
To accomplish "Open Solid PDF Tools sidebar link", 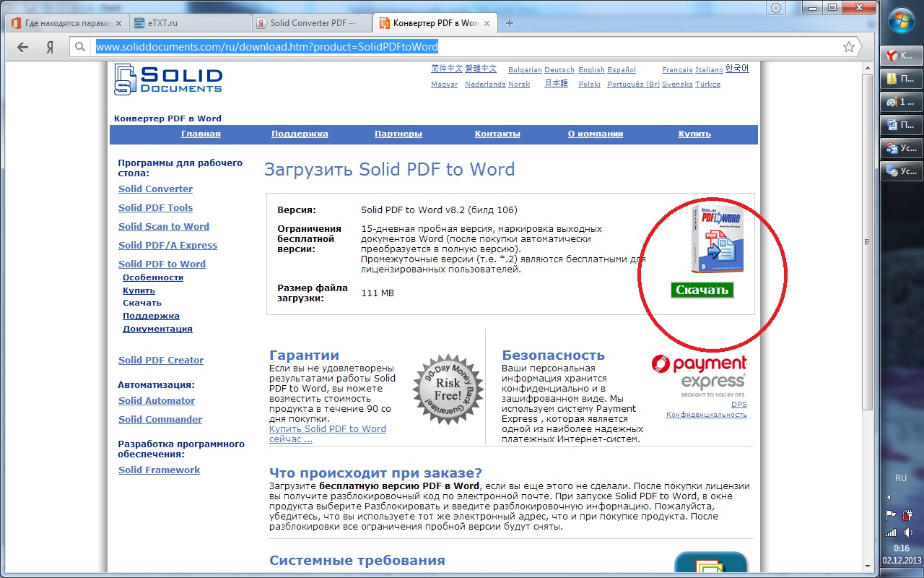I will click(155, 208).
